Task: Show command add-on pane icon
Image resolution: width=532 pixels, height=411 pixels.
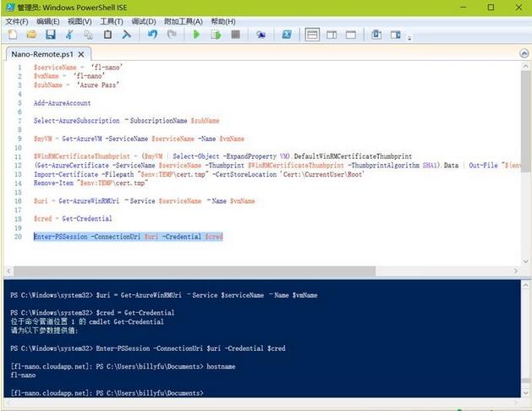Action: coord(396,35)
